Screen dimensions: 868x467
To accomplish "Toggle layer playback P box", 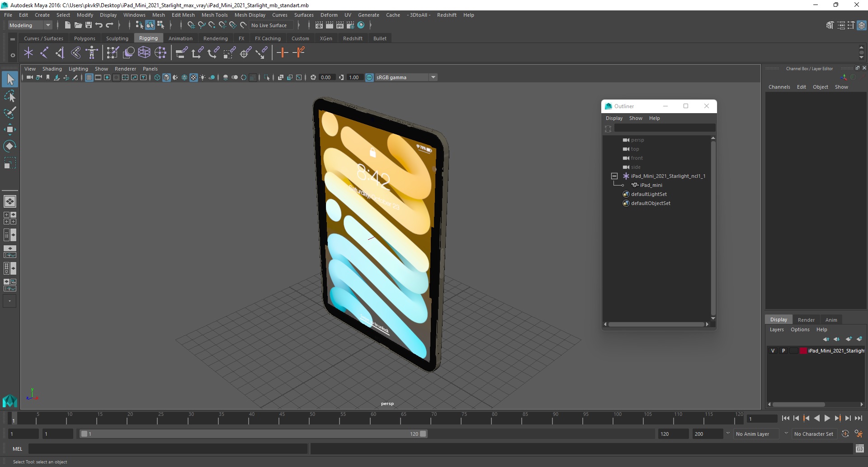I will click(x=783, y=351).
